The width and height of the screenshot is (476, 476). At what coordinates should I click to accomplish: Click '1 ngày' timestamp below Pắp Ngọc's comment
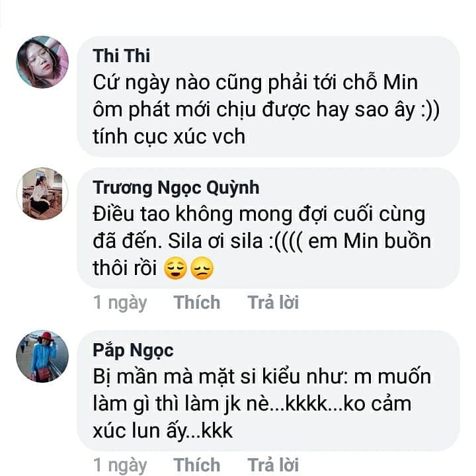point(120,465)
